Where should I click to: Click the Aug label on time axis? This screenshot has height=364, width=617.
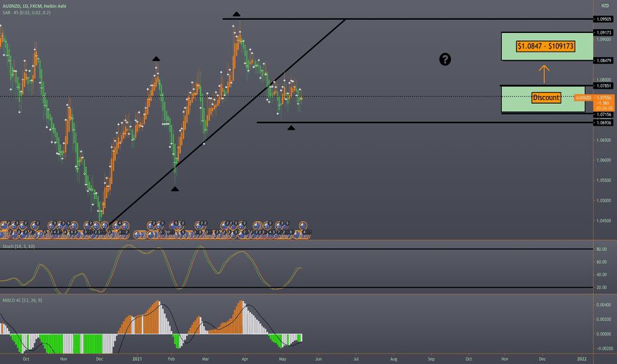pos(393,359)
